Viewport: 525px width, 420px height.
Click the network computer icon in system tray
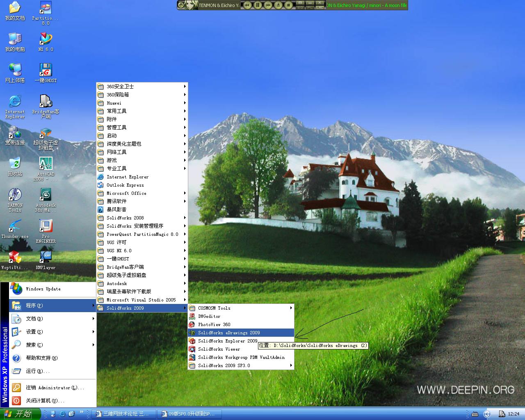(502, 413)
